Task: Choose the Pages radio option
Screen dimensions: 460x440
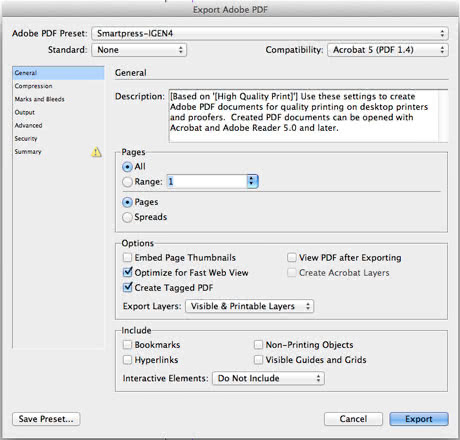Action: [127, 202]
